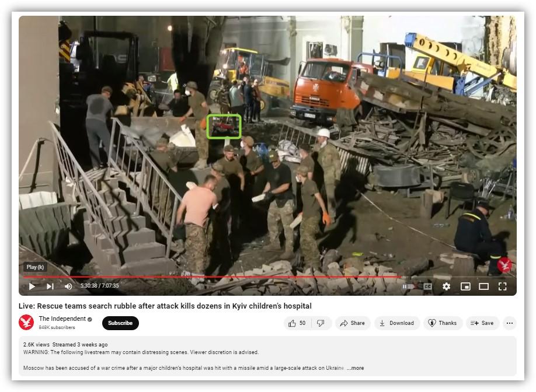Screen dimensions: 536x392
Task: Switch to miniplayer mode
Action: click(465, 286)
